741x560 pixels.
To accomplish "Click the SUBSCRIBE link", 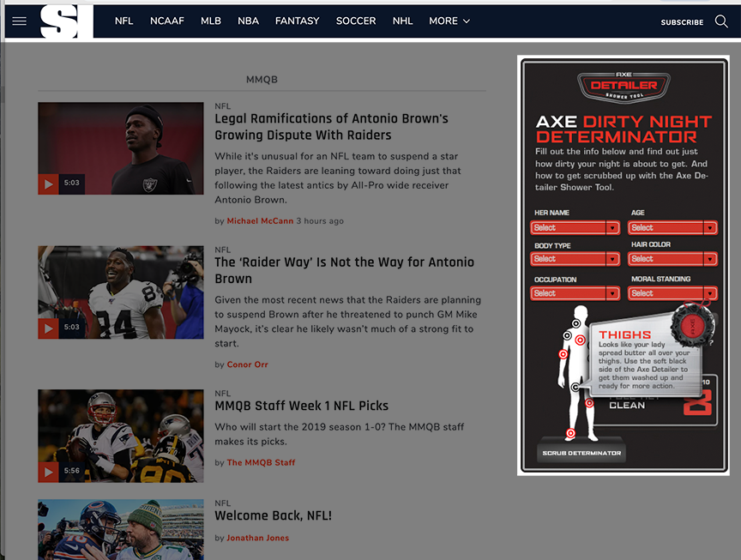I will [682, 22].
